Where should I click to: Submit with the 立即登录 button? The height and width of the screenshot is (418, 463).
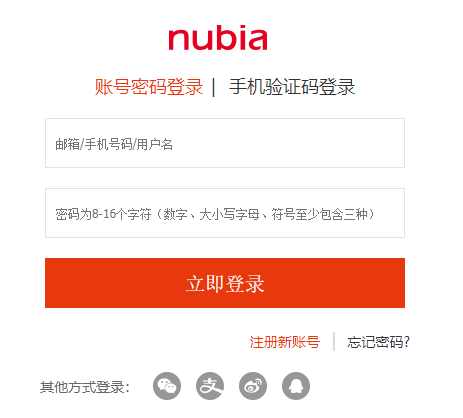coord(225,283)
